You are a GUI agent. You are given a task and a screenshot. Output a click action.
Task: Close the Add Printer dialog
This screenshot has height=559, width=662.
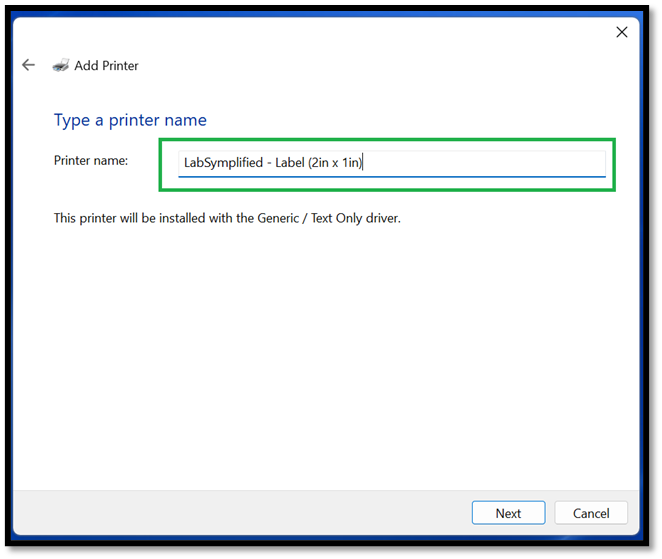pos(621,32)
